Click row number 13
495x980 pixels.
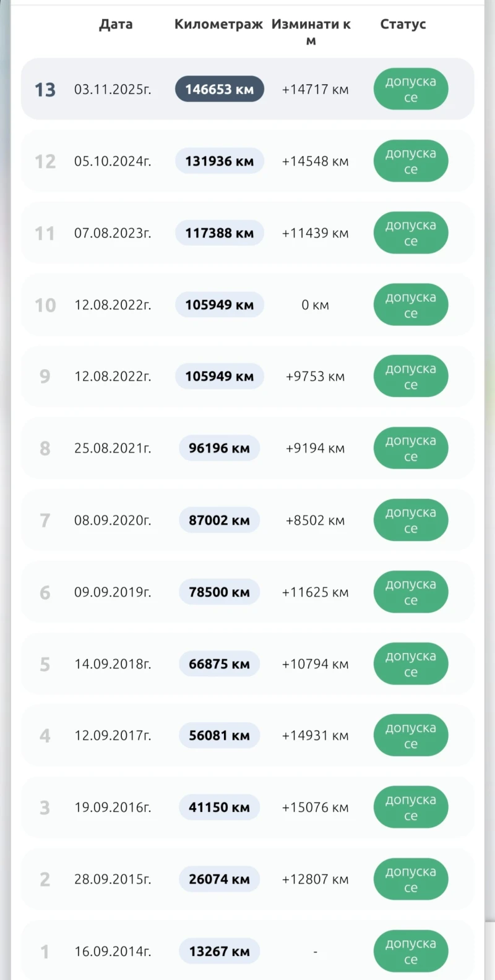pyautogui.click(x=45, y=90)
